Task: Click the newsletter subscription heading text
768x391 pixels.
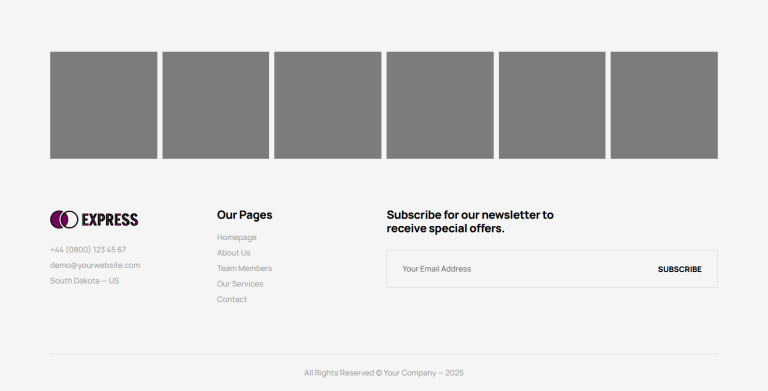Action: tap(470, 221)
